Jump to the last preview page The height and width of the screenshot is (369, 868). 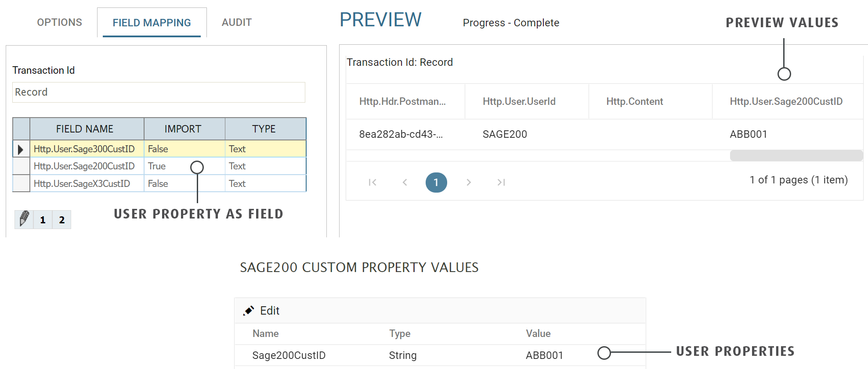(x=501, y=182)
